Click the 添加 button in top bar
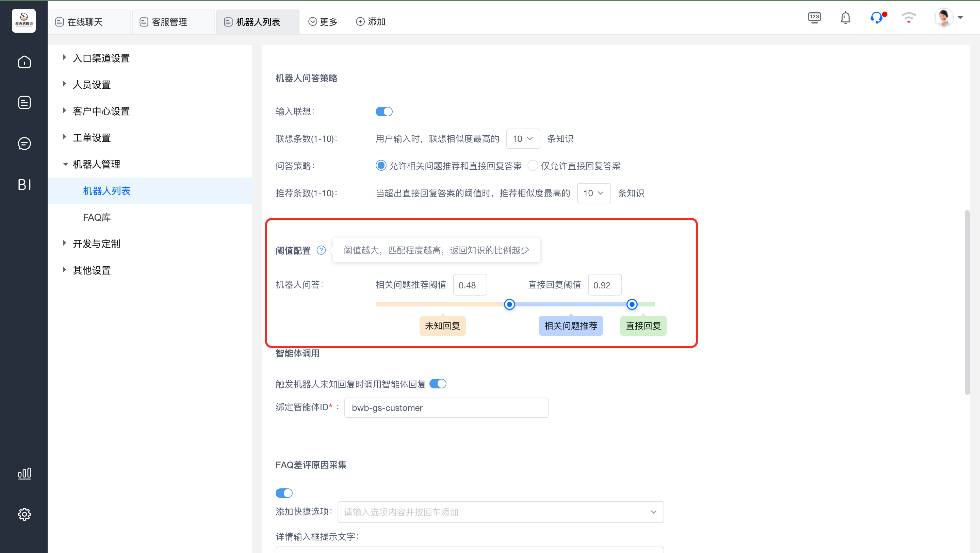Image resolution: width=980 pixels, height=553 pixels. [371, 22]
